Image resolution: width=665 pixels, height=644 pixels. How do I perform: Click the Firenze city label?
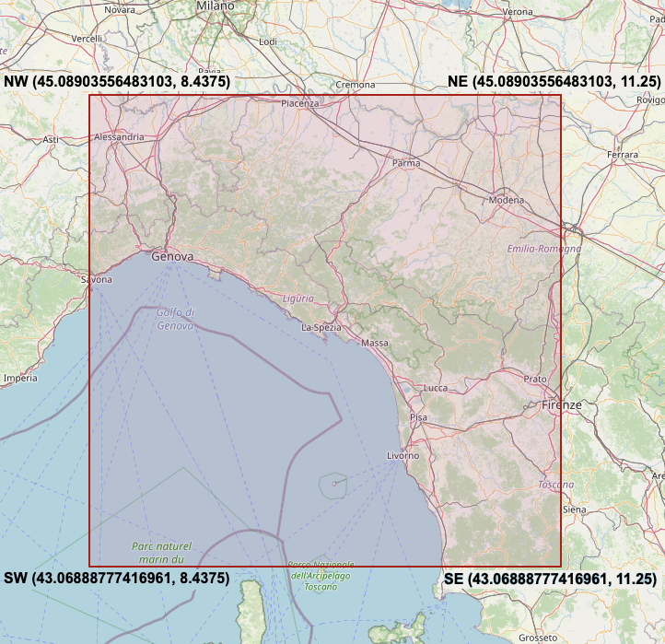point(562,404)
